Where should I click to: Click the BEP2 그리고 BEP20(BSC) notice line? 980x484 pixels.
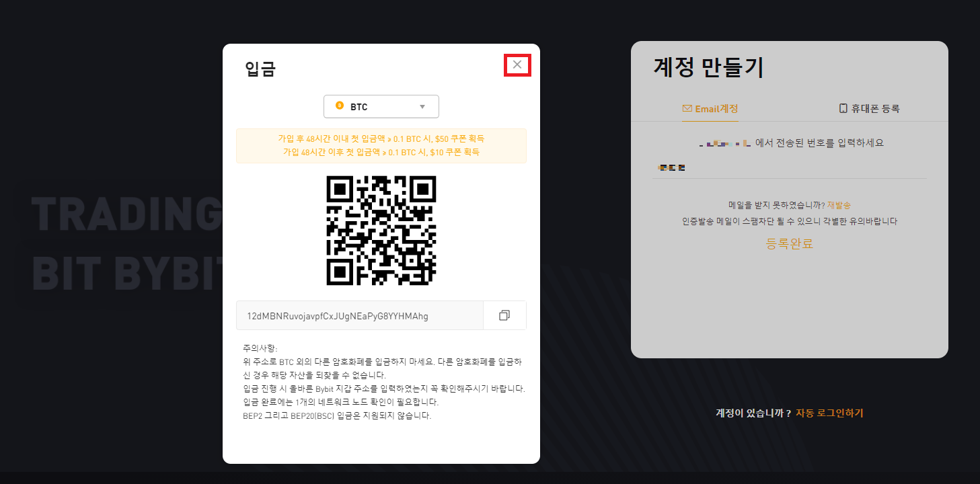click(337, 415)
